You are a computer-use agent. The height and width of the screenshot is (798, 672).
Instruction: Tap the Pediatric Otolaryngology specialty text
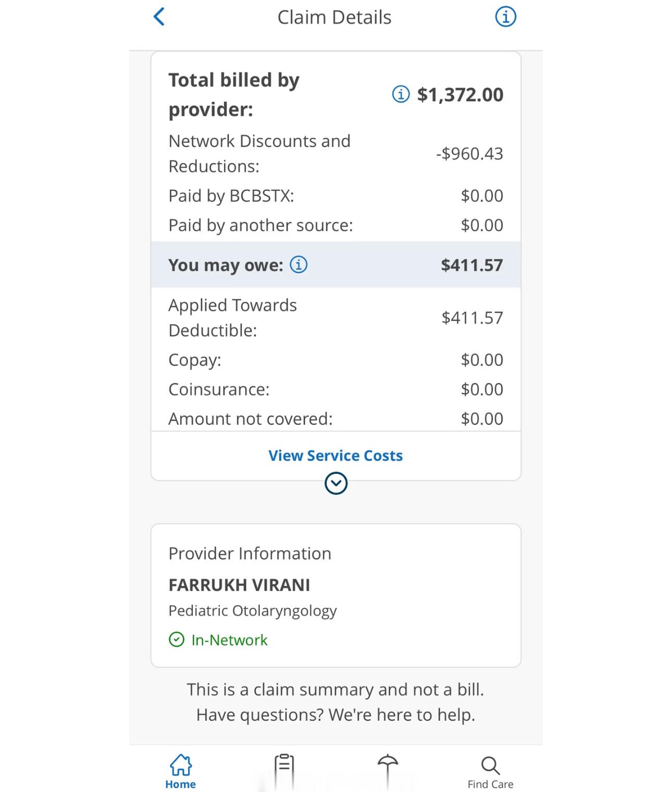click(x=252, y=610)
